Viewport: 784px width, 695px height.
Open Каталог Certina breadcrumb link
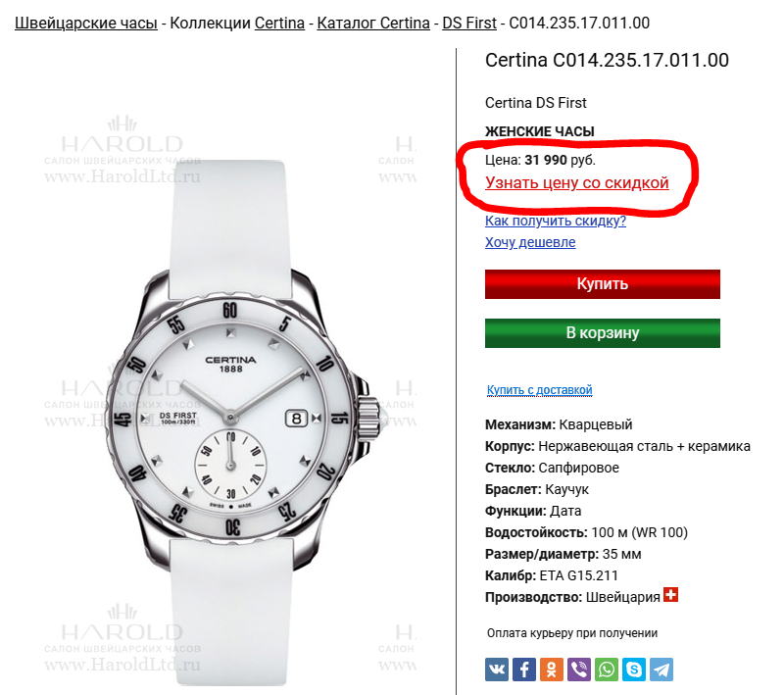click(x=373, y=23)
